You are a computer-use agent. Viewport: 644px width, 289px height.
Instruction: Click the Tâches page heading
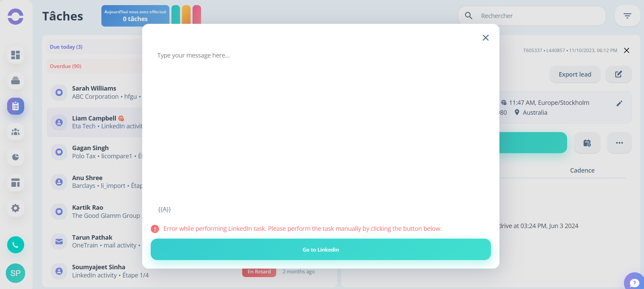63,16
